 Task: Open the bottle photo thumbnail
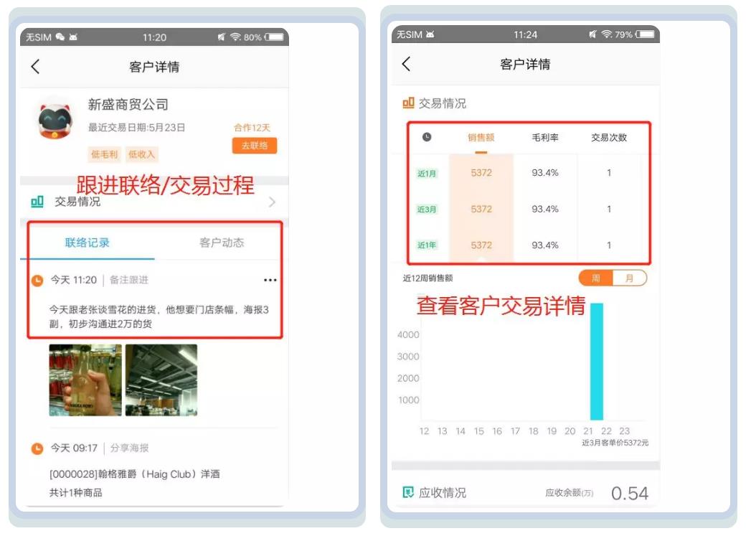pos(85,380)
